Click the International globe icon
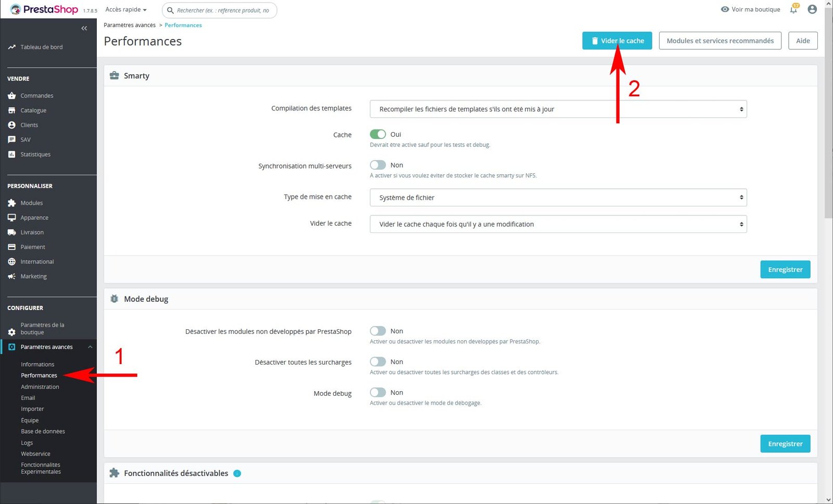The width and height of the screenshot is (833, 504). 11,262
